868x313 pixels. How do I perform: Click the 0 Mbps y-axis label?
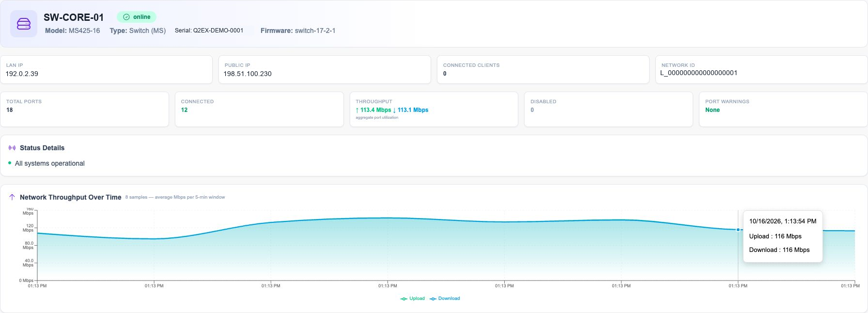(x=26, y=281)
